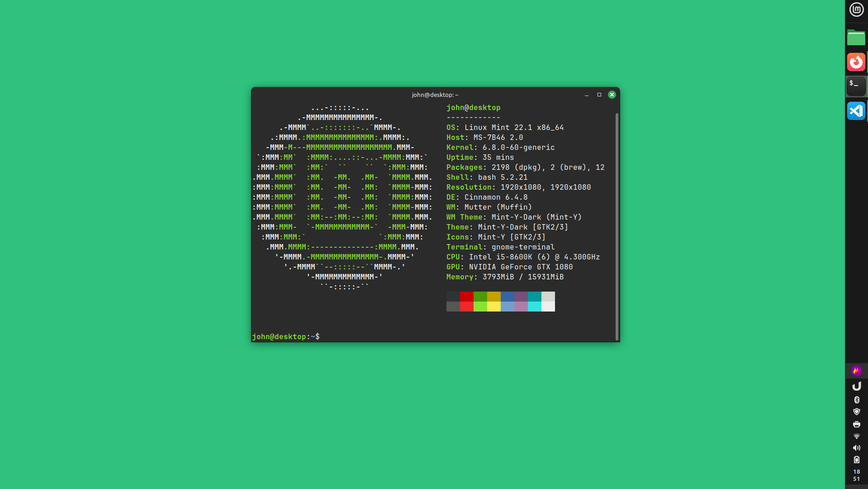Click the 'CPU: Intel i5-8600K' line
The image size is (868, 489).
tap(523, 257)
